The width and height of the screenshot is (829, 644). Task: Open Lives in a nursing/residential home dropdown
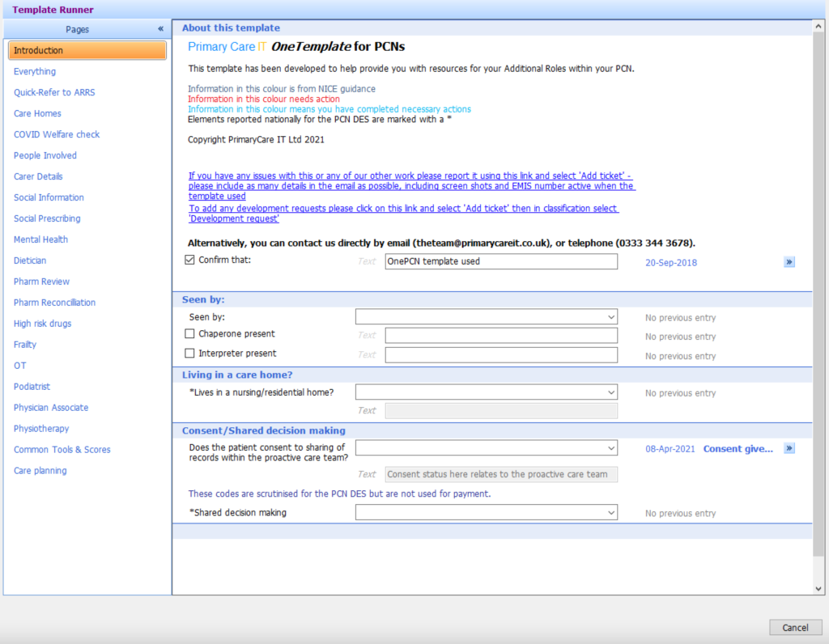click(x=487, y=392)
